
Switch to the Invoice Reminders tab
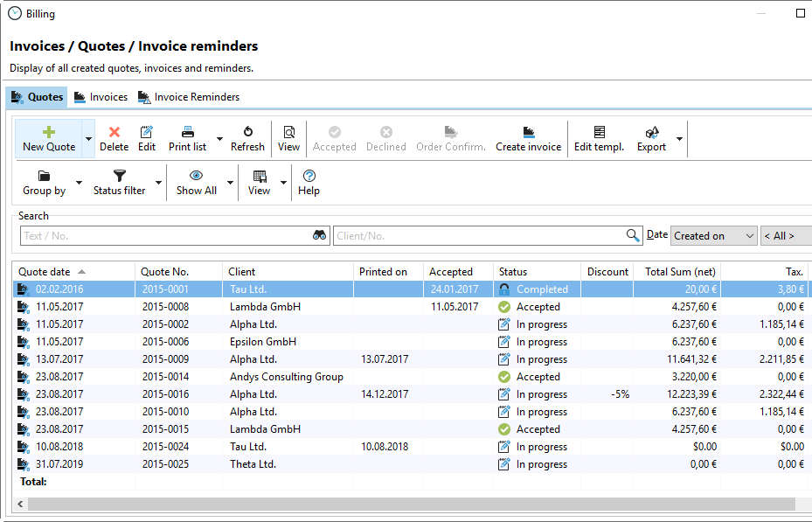click(189, 97)
